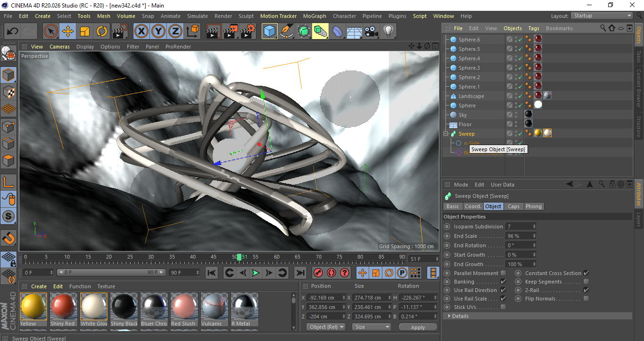
Task: Toggle the Parallel Movement checkbox
Action: (x=503, y=273)
